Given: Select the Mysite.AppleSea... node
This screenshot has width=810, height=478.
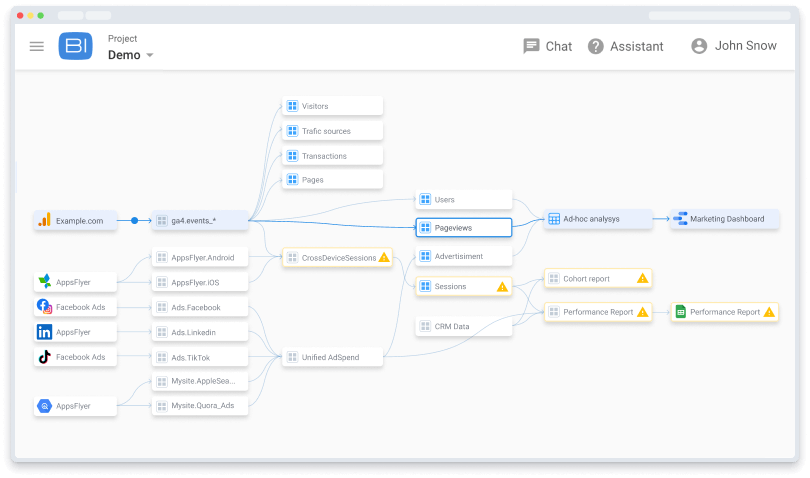Looking at the screenshot, I should tap(200, 381).
